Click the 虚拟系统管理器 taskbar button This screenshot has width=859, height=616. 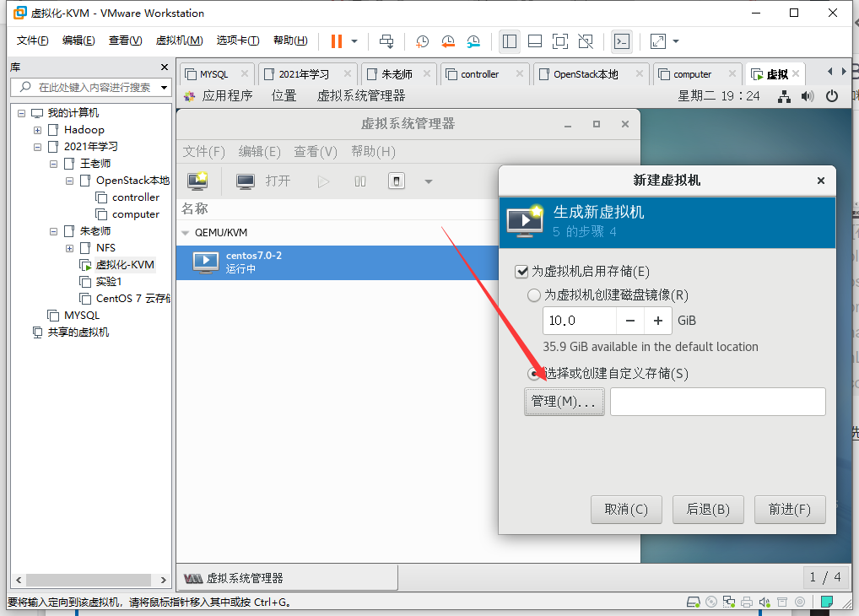click(x=288, y=578)
